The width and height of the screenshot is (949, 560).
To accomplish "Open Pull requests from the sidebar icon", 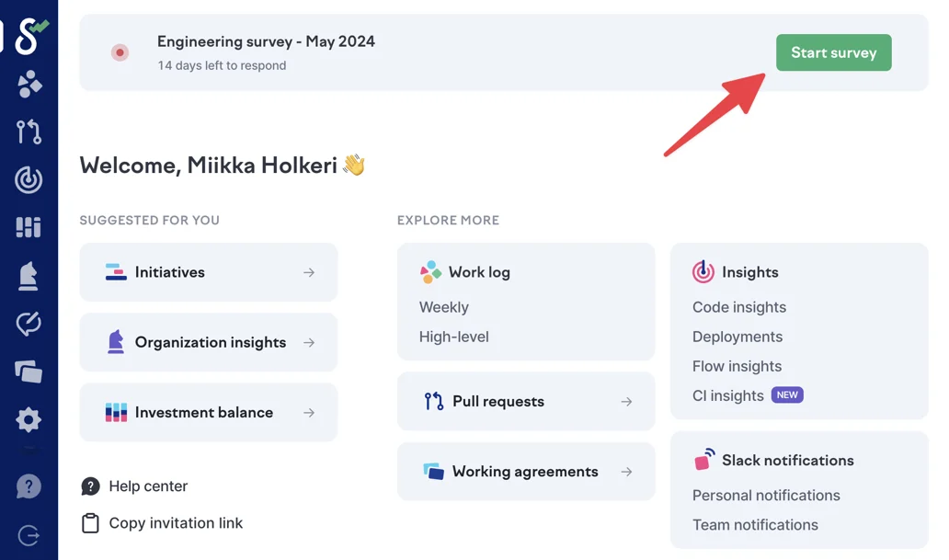I will click(x=29, y=131).
